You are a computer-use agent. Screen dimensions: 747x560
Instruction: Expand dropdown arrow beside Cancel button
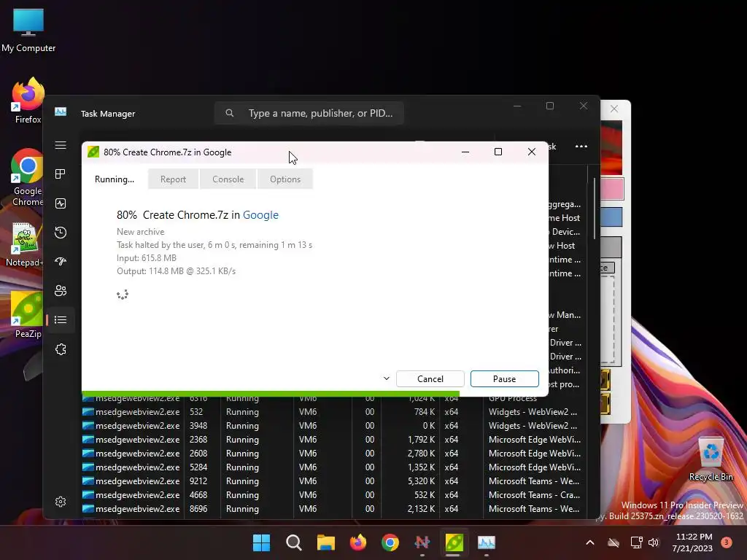387,378
